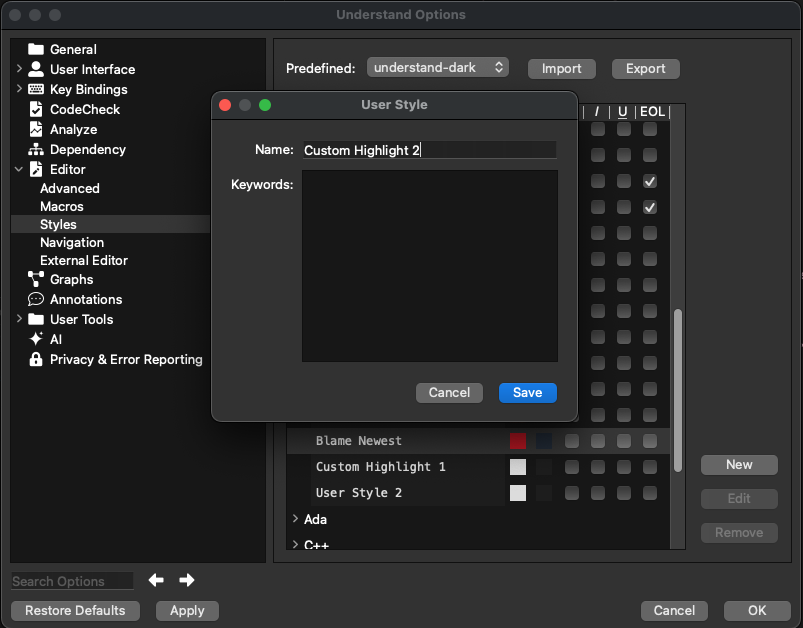The image size is (803, 628).
Task: Click the User Interface person icon
Action: 36,69
